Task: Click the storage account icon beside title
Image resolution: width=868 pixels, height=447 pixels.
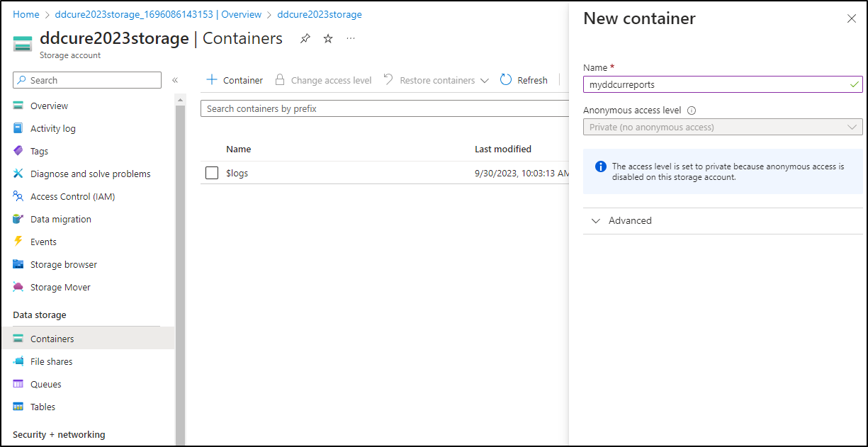Action: pos(23,43)
